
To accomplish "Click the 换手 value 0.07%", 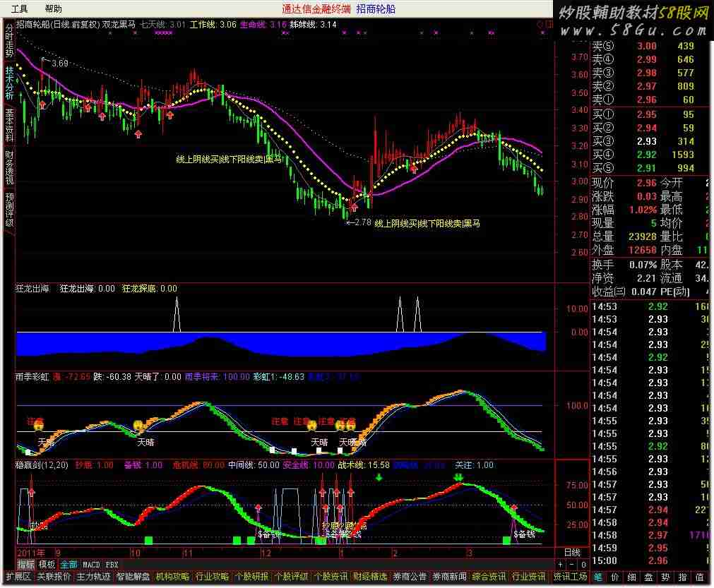I will tap(643, 265).
